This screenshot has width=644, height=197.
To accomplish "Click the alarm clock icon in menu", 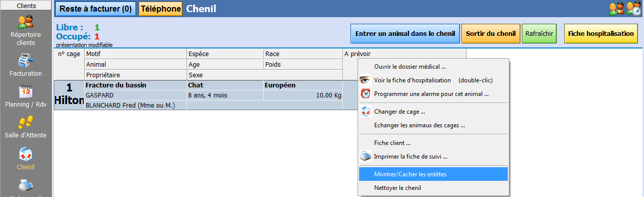I will tap(366, 94).
